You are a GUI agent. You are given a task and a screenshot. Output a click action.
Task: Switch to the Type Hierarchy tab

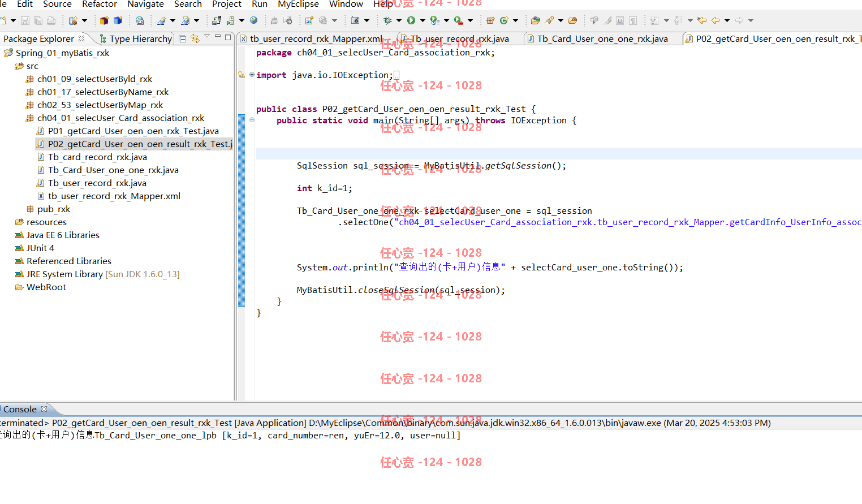click(x=136, y=38)
